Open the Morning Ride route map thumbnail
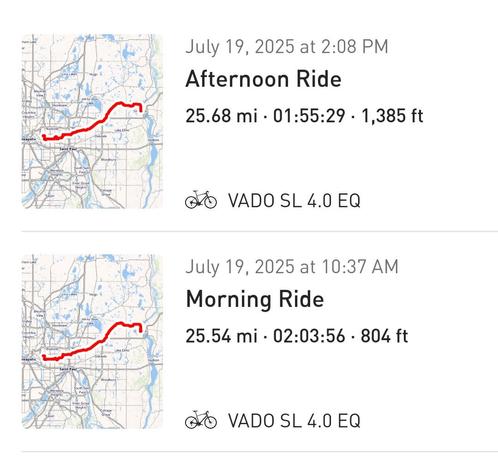The image size is (498, 462). click(x=92, y=342)
